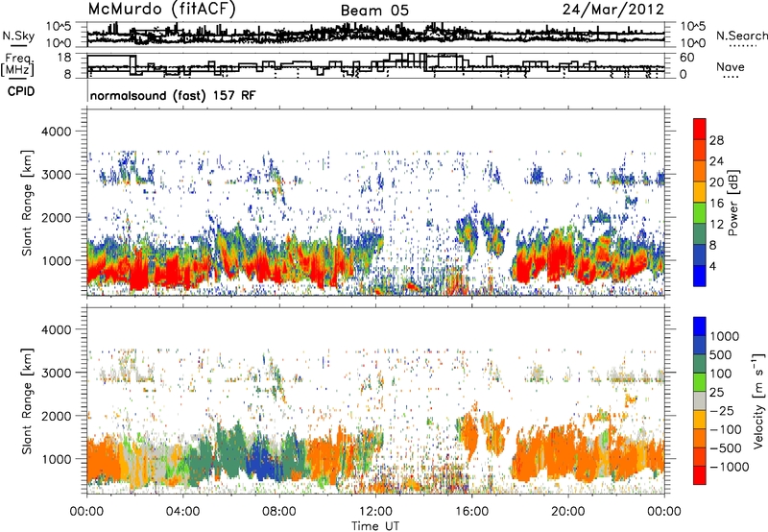Image resolution: width=768 pixels, height=532 pixels.
Task: Click the '500' velocity colorbar tick
Action: [721, 354]
